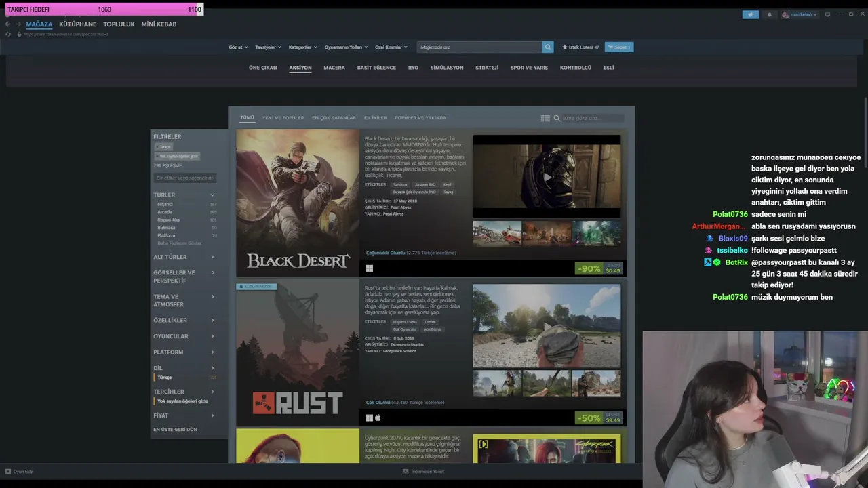Reload the store page using the refresh icon

click(8, 34)
